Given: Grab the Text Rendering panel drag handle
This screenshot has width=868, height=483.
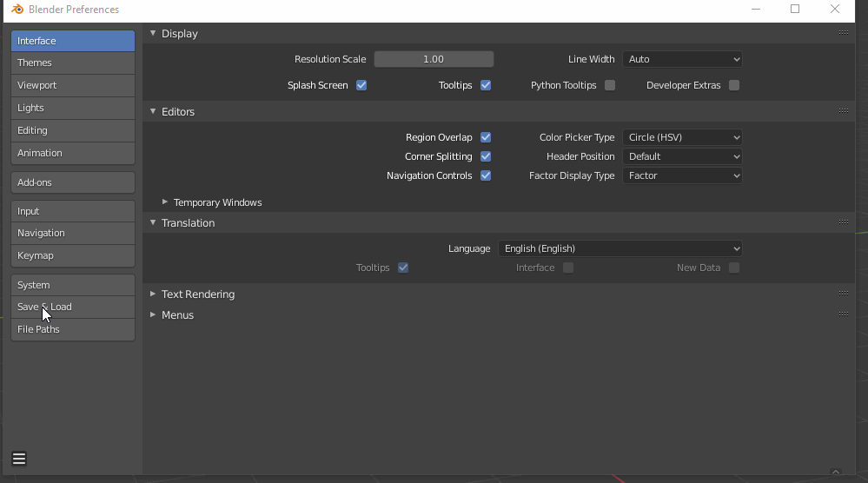Looking at the screenshot, I should 843,294.
